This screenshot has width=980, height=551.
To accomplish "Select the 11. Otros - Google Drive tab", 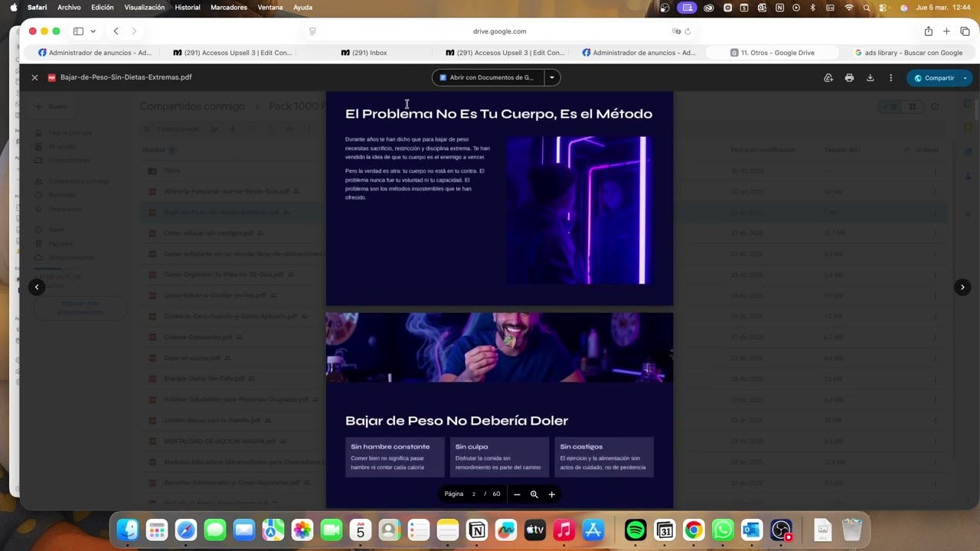I will (773, 53).
